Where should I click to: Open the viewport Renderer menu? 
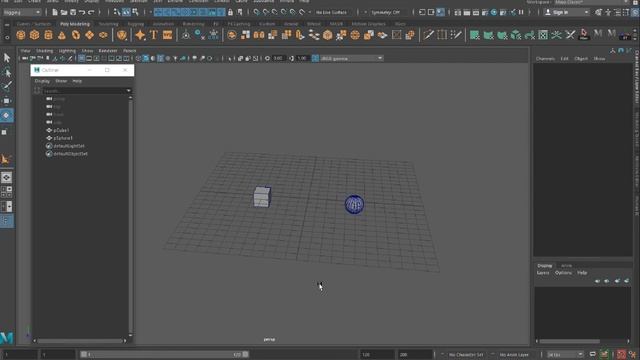108,51
